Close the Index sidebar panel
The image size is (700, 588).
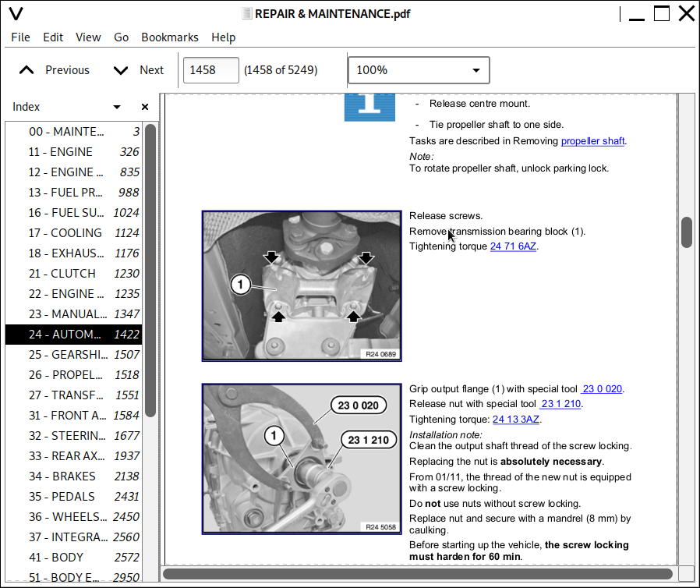[144, 108]
